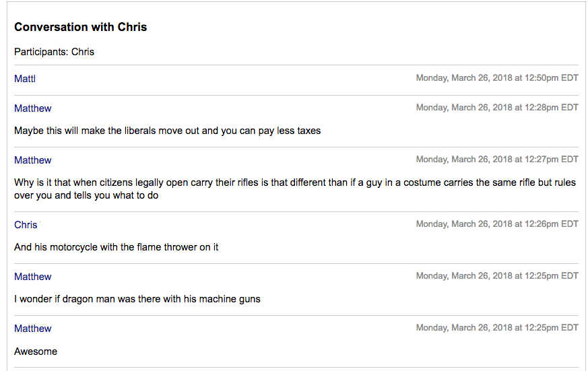Click the timestamp above the 'Awesome' message
The width and height of the screenshot is (588, 371).
(x=497, y=327)
